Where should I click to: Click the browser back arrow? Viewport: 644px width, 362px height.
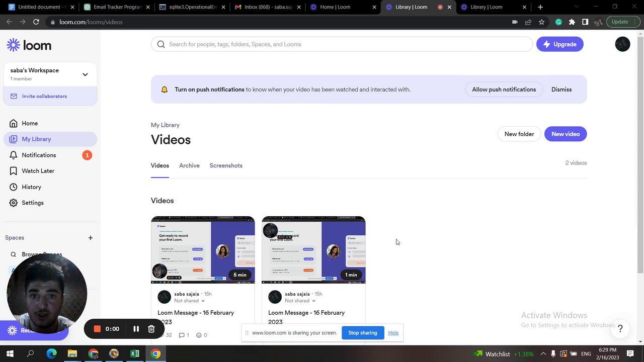[9, 22]
